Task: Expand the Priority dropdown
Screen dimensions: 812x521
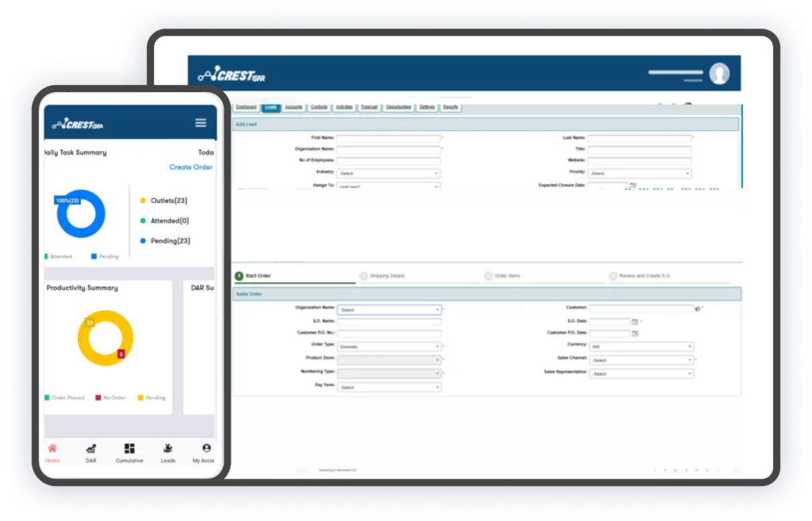Action: (639, 174)
